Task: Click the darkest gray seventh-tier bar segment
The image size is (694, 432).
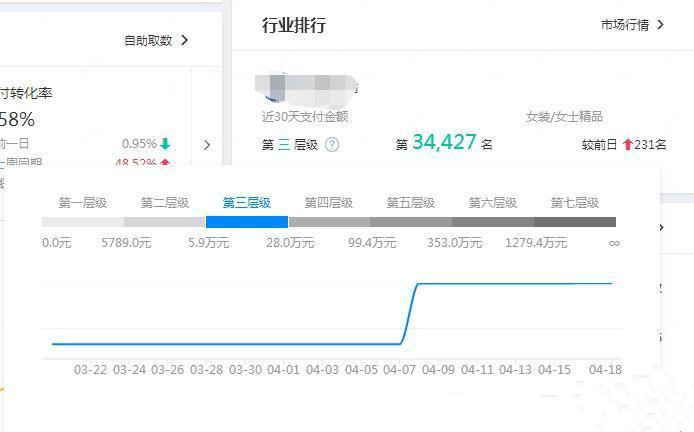Action: tap(575, 222)
